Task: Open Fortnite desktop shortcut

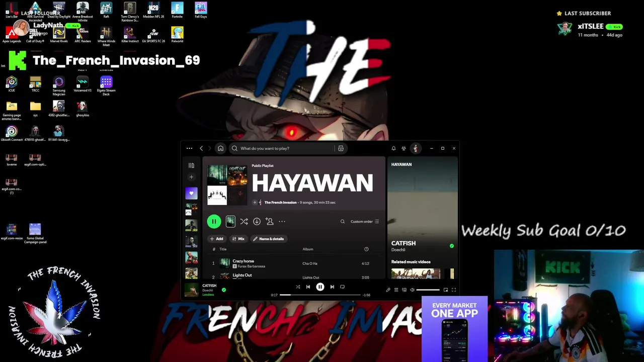Action: pos(177,10)
